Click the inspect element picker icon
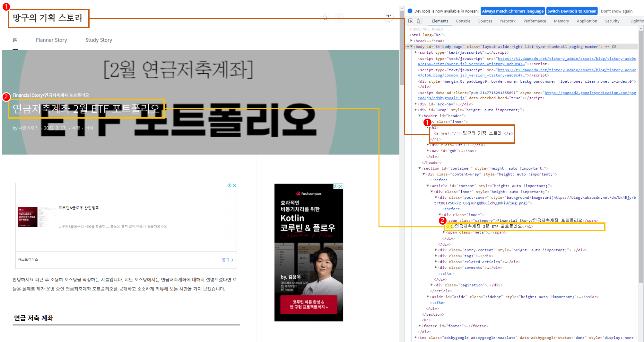Image resolution: width=644 pixels, height=342 pixels. click(410, 21)
